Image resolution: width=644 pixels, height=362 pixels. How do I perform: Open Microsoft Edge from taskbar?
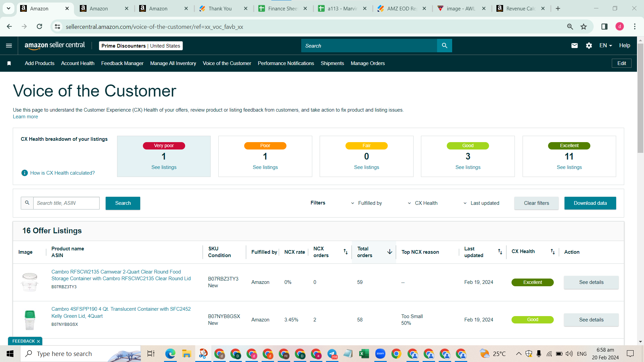(x=170, y=354)
